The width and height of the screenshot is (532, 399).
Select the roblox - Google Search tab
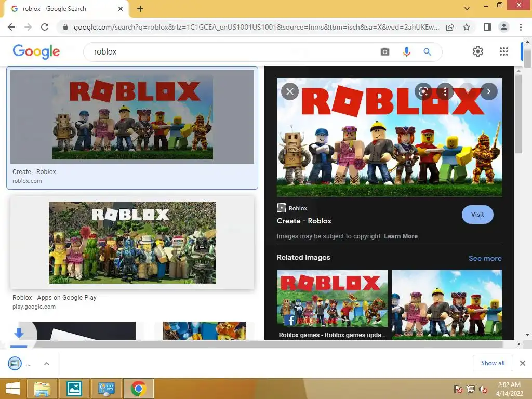tap(66, 9)
